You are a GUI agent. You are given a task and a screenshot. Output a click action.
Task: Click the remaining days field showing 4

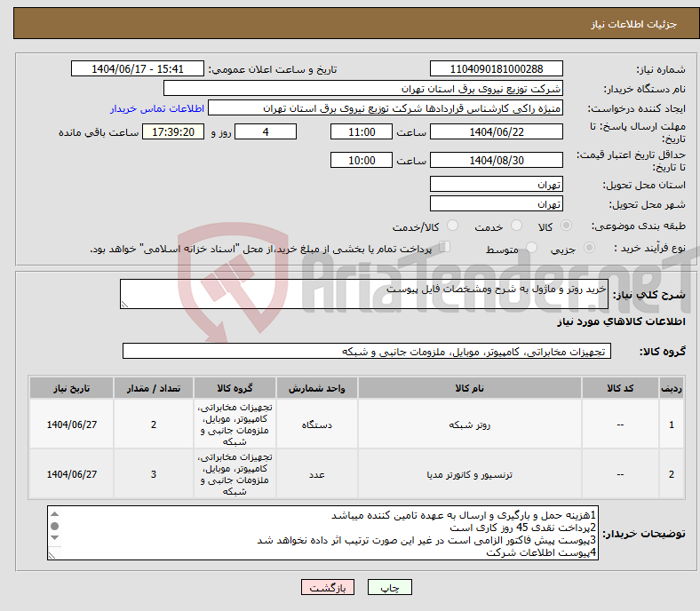click(266, 131)
